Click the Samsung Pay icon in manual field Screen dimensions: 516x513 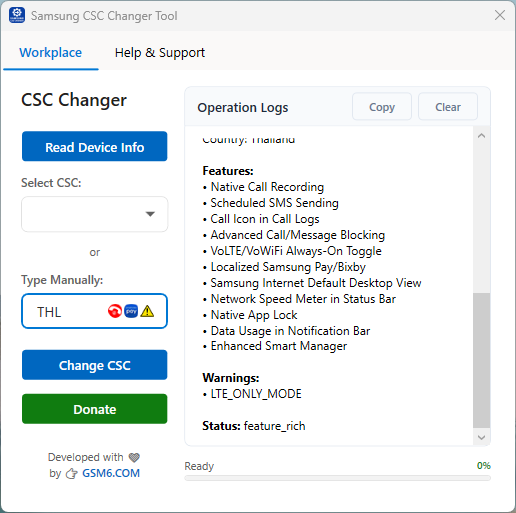[131, 311]
